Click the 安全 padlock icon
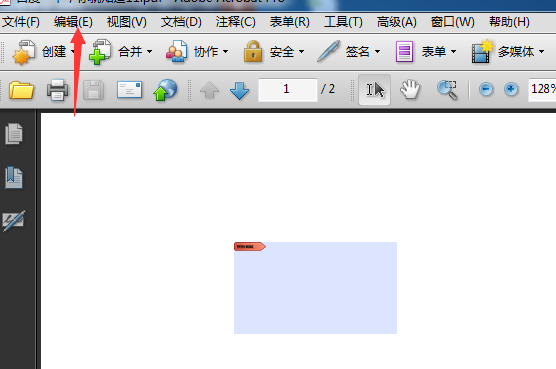 tap(253, 52)
